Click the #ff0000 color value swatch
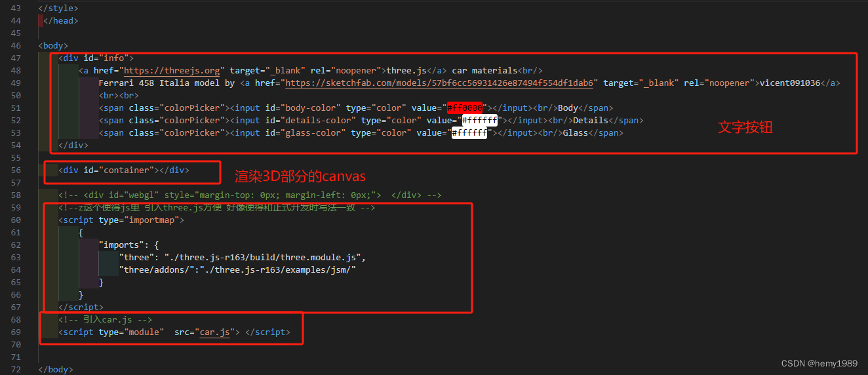The height and width of the screenshot is (375, 868). pyautogui.click(x=465, y=108)
